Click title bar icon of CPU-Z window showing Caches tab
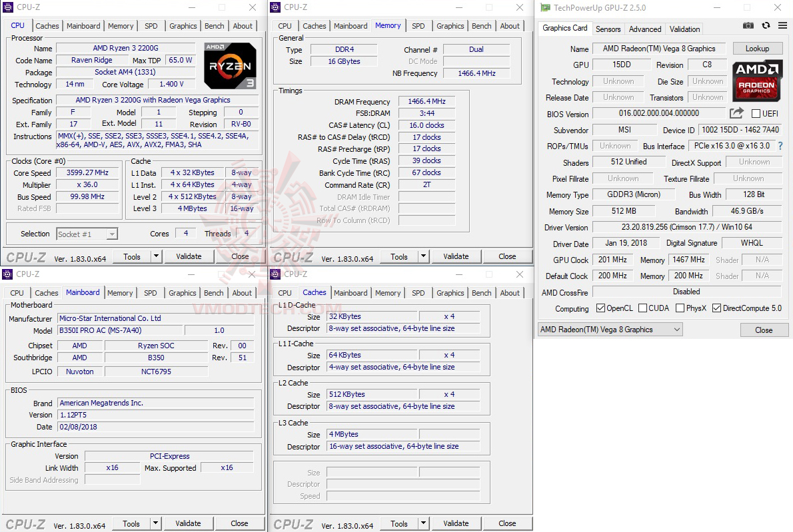The height and width of the screenshot is (532, 793). [x=275, y=274]
